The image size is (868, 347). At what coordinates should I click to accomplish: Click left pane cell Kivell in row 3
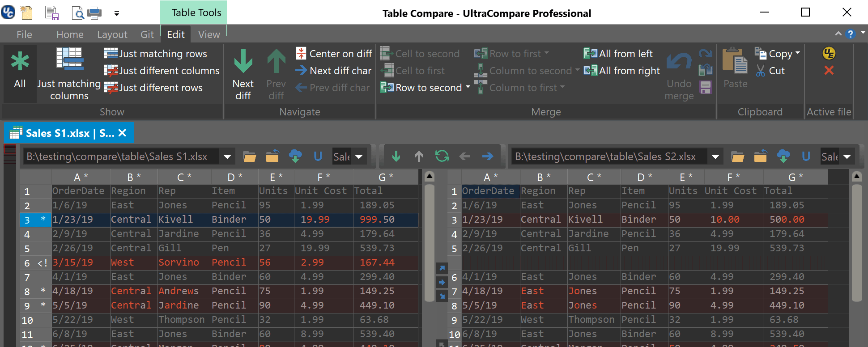point(184,220)
